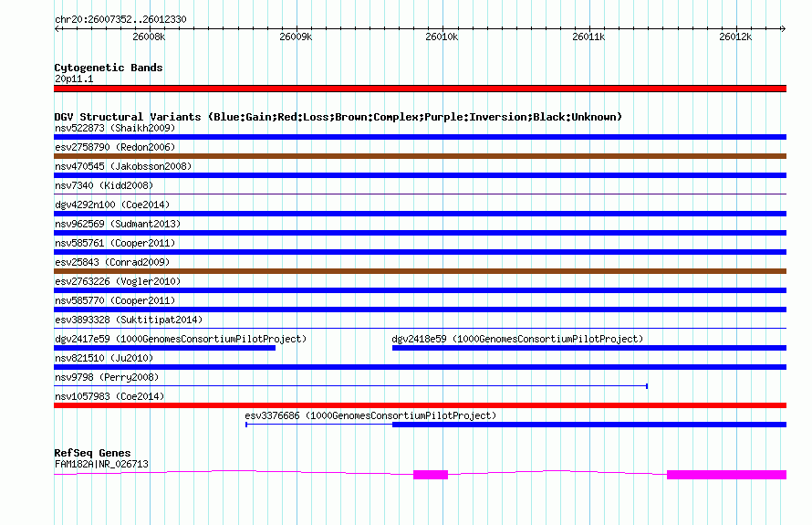Select the thin purple line under nsv7340
Screen dimensions: 812x525
(x=420, y=194)
